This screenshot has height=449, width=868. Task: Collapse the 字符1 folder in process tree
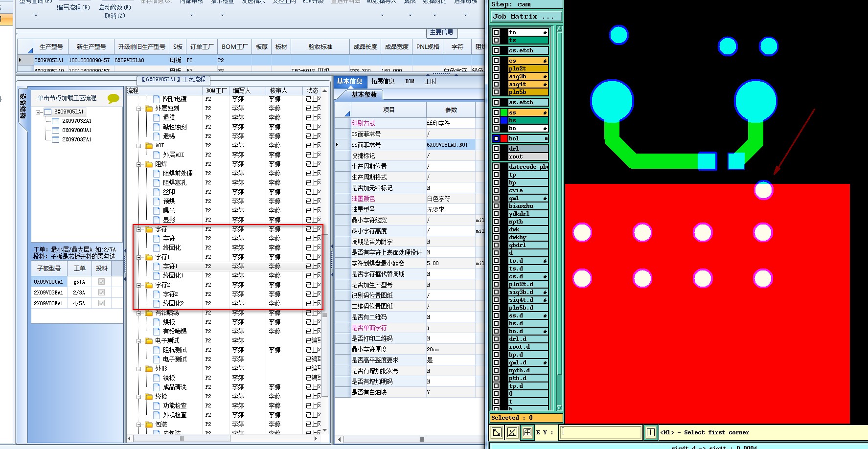139,257
